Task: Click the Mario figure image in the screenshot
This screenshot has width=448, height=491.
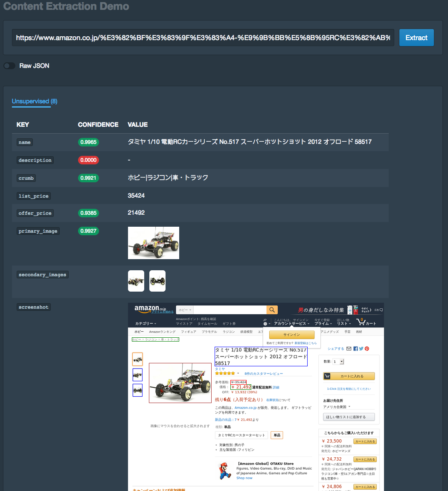Action: [x=224, y=471]
